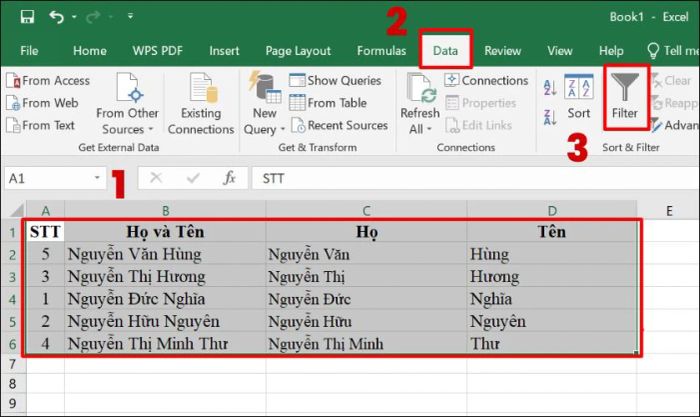The height and width of the screenshot is (417, 700).
Task: Open the Help tab
Action: (611, 50)
